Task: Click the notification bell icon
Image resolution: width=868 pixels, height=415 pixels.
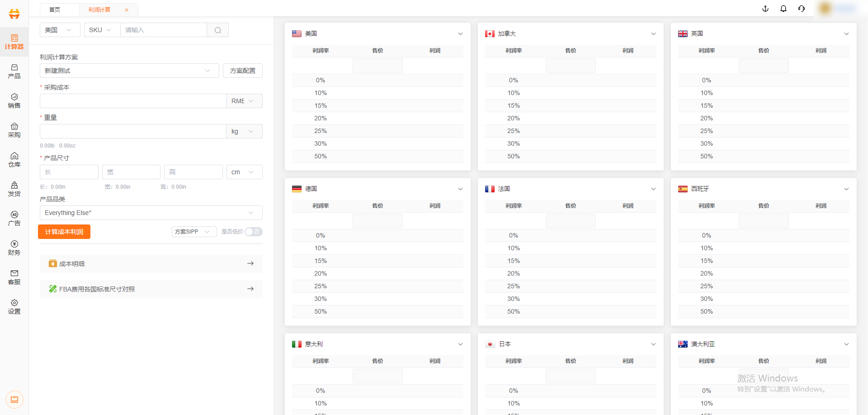Action: [783, 9]
